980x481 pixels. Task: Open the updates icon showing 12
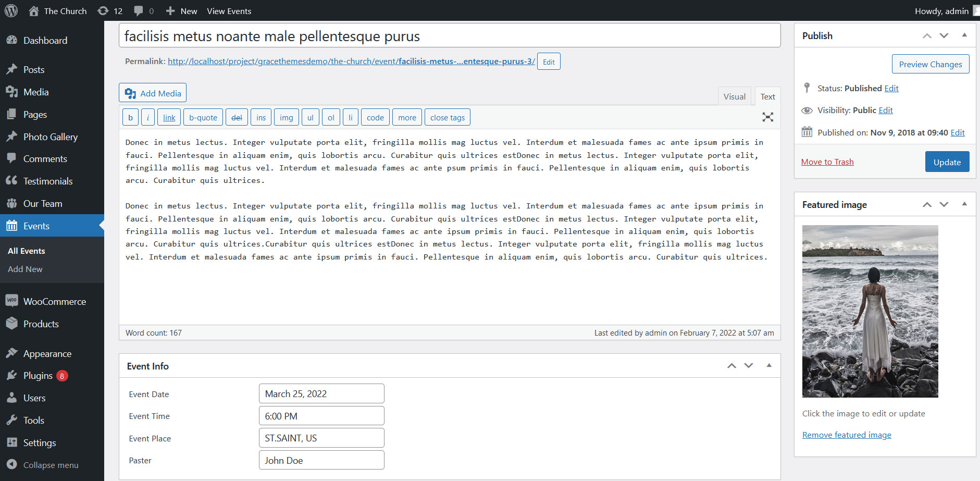pyautogui.click(x=103, y=11)
